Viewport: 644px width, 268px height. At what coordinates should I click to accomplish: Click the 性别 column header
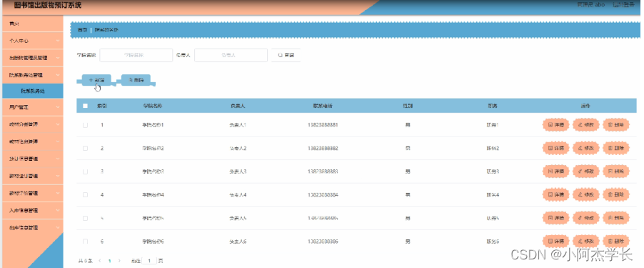pos(408,106)
